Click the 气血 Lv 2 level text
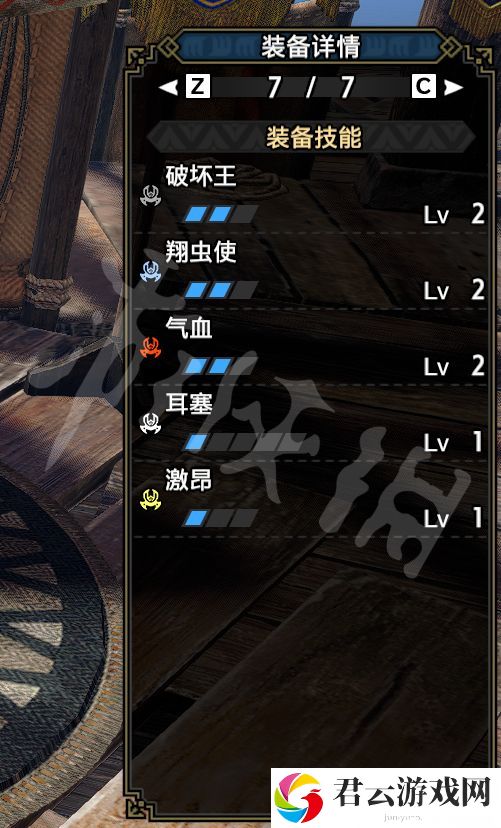The image size is (501, 828). (454, 366)
